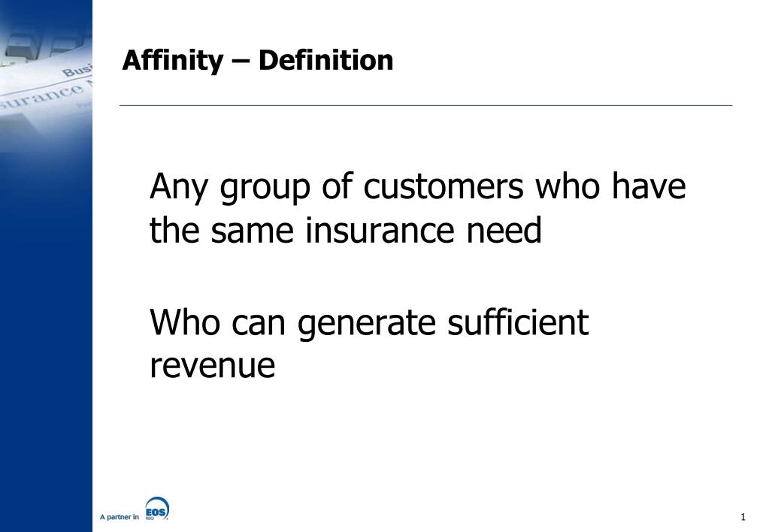769x532 pixels.
Task: Select the "A partner in" footer text
Action: 120,517
